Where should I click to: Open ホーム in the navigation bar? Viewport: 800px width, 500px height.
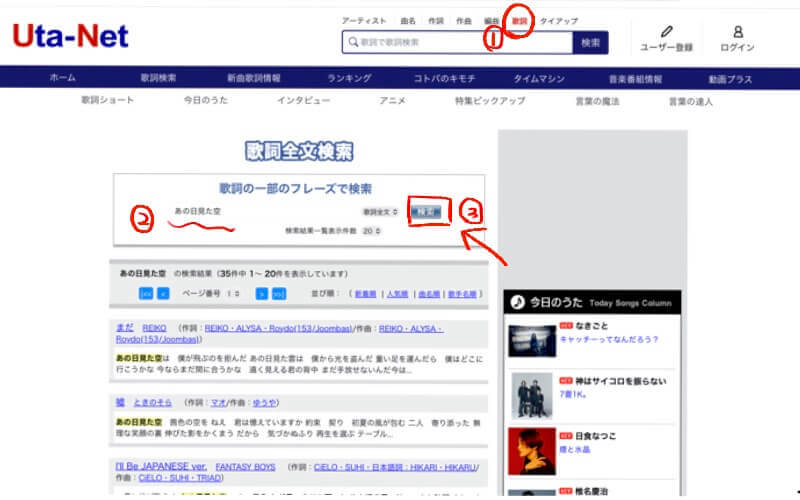click(x=63, y=78)
